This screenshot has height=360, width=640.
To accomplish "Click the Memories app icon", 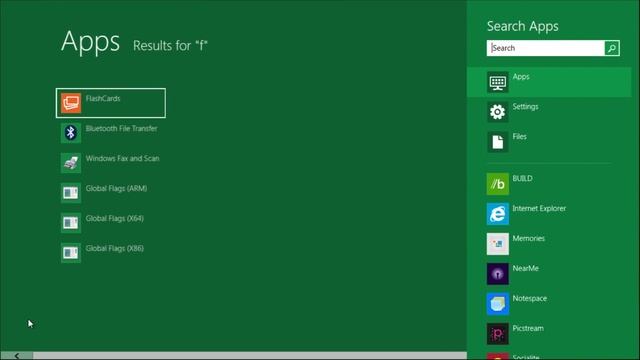I will point(498,244).
